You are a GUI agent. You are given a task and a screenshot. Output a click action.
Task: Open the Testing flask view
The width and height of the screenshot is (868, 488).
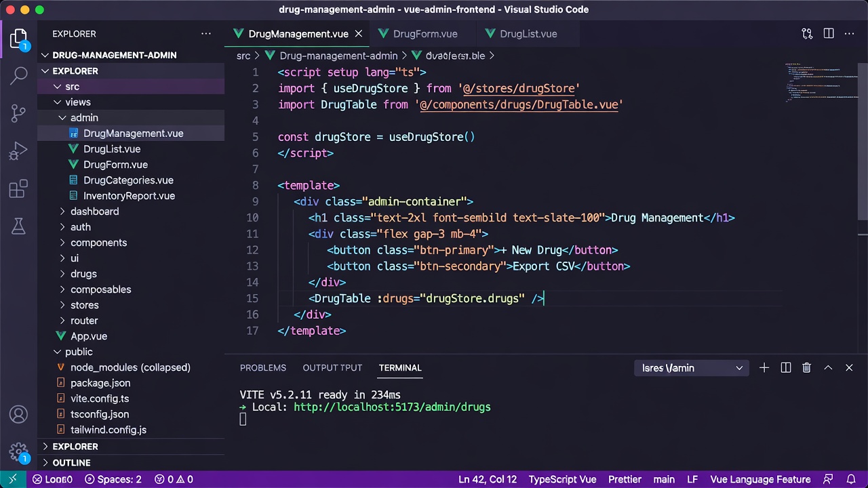18,226
